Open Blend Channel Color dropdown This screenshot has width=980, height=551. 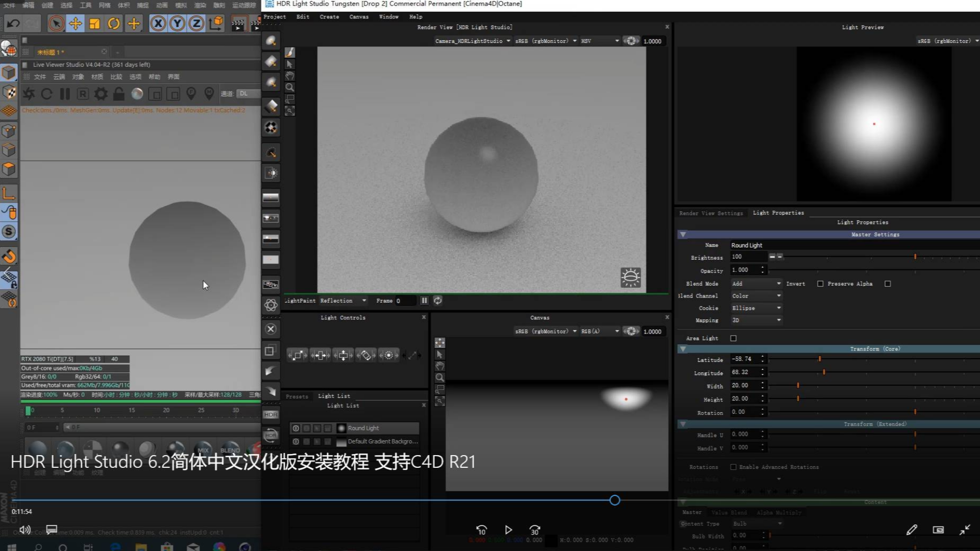[756, 296]
